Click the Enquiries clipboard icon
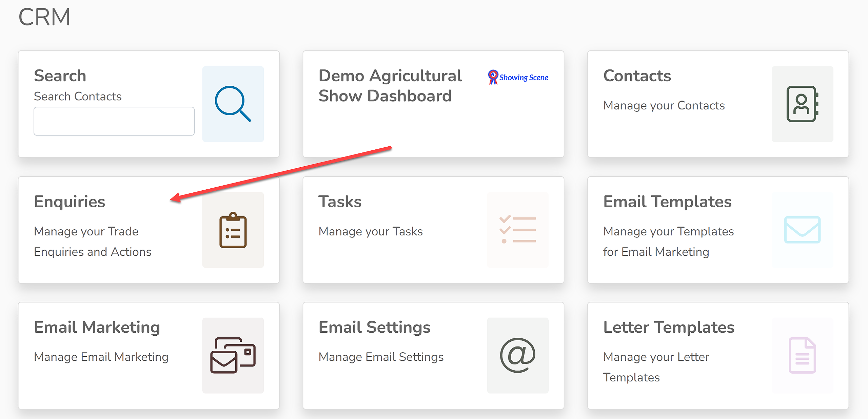 click(233, 230)
